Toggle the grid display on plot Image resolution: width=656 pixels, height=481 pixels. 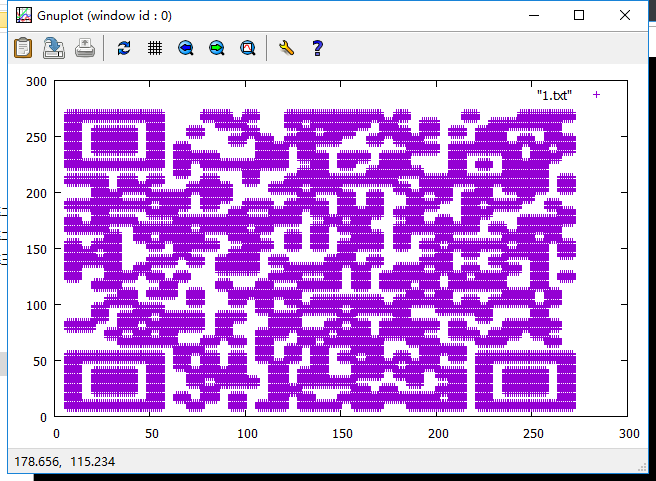(155, 47)
